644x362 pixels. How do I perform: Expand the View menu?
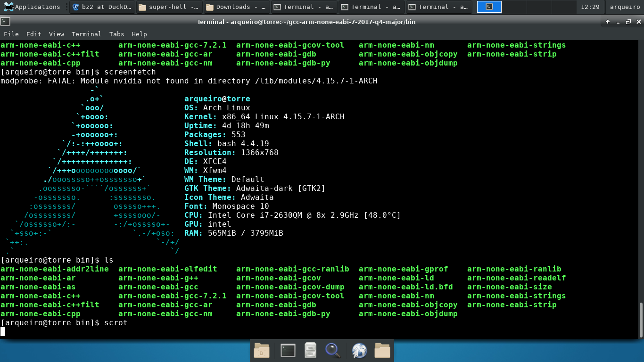pyautogui.click(x=56, y=34)
